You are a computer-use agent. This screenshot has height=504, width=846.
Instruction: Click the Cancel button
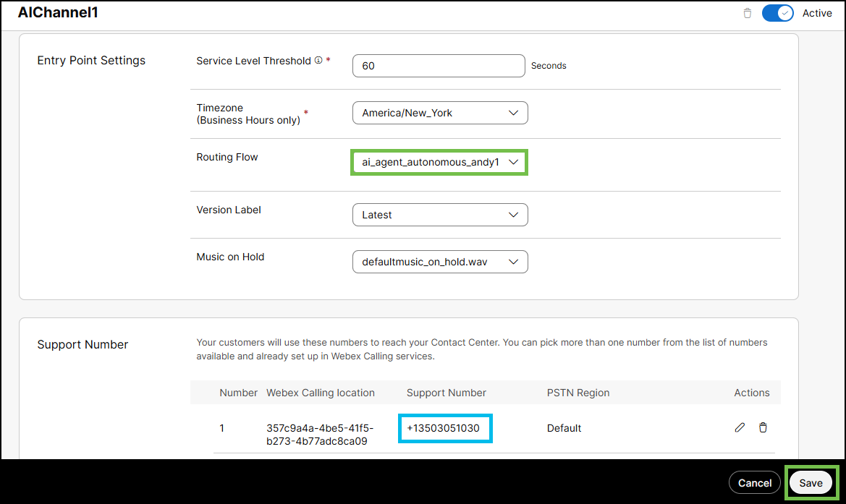(754, 483)
